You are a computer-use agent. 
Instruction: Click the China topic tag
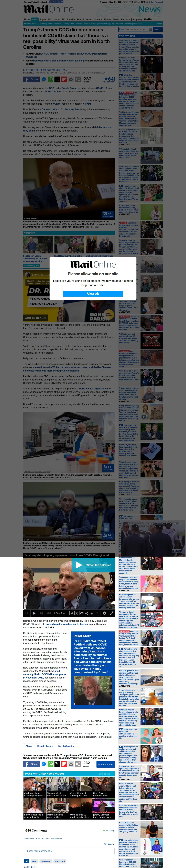29,746
